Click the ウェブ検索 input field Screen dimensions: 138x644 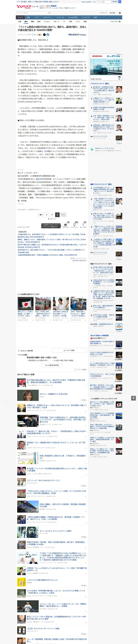(x=104, y=2)
